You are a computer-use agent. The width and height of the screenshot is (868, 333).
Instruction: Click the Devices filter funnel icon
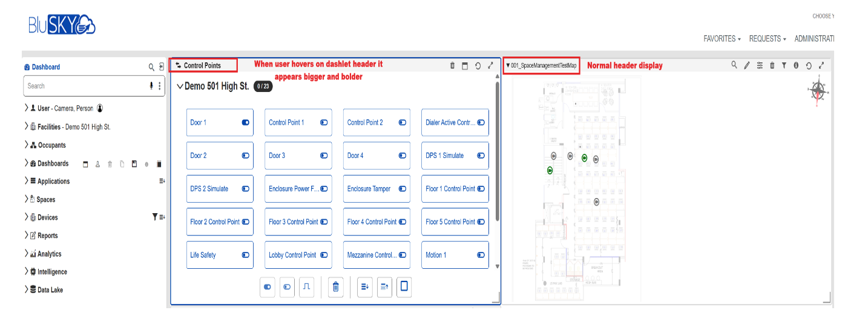coord(155,217)
